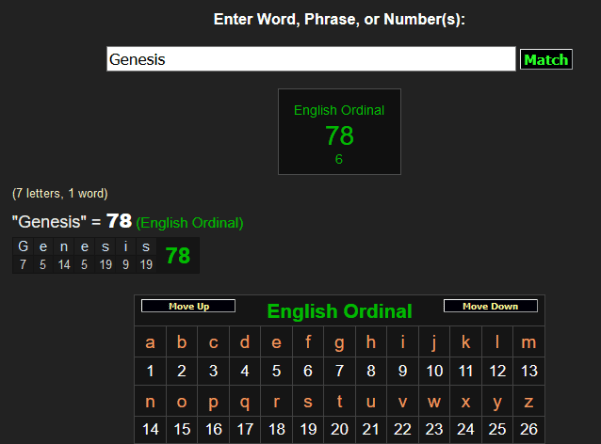Screen dimensions: 601x444
Task: Click the capital G in the letter breakdown
Action: point(23,247)
